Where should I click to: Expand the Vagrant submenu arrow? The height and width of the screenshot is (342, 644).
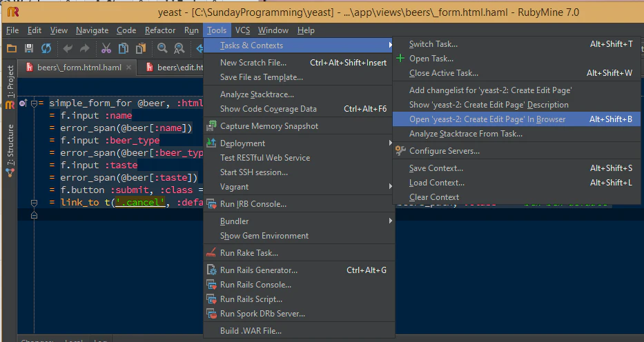tap(390, 187)
